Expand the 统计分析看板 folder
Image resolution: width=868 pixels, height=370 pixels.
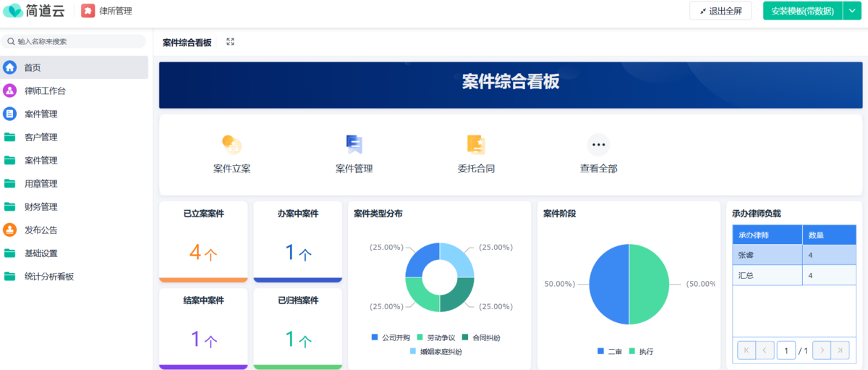pyautogui.click(x=75, y=276)
